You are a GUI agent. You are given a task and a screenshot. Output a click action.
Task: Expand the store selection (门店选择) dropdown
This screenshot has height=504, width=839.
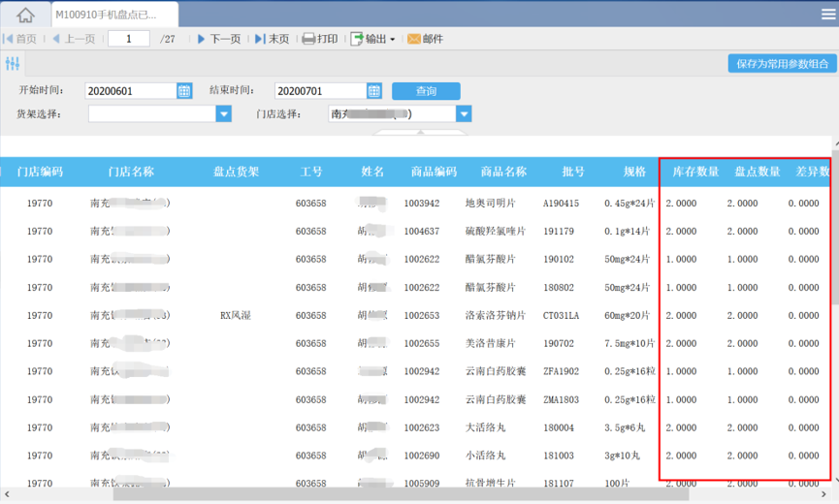[464, 114]
